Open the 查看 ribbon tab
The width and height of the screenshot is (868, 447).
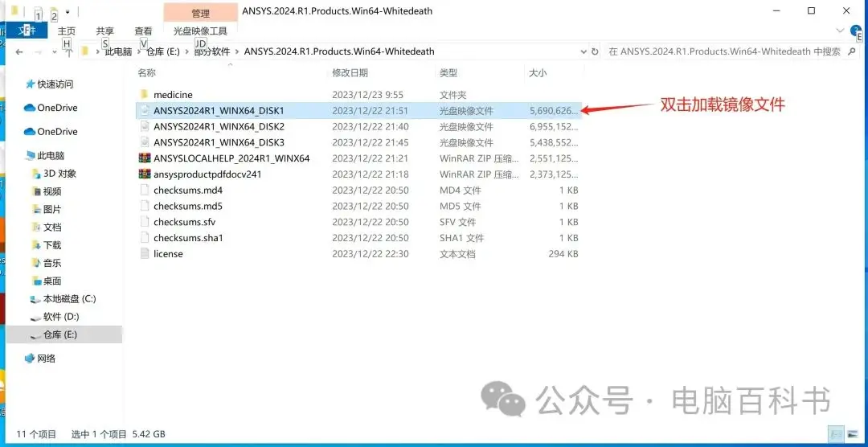pos(143,31)
